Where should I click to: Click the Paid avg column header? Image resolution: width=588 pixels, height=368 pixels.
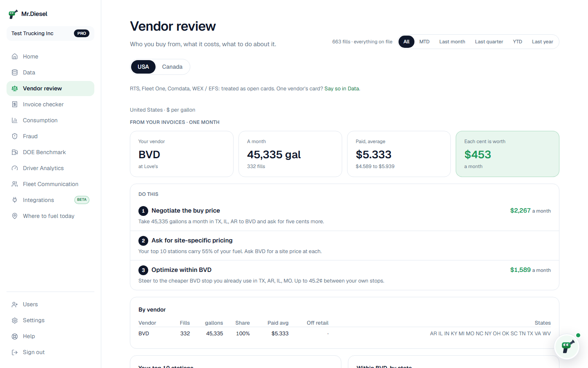(278, 323)
